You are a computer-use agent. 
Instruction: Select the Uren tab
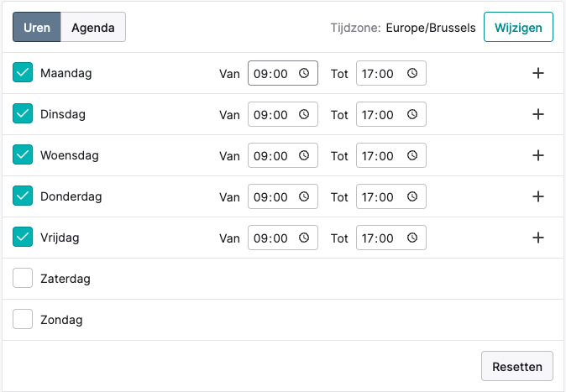[37, 27]
